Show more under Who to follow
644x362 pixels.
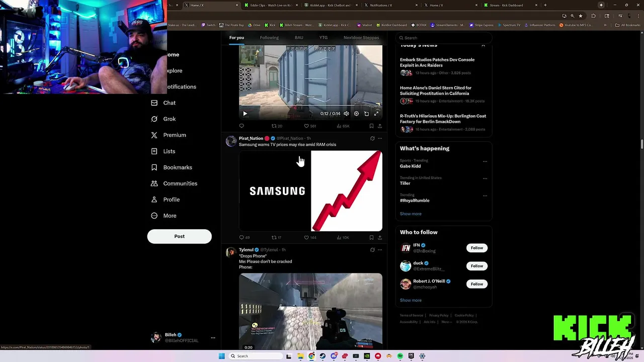click(x=411, y=300)
